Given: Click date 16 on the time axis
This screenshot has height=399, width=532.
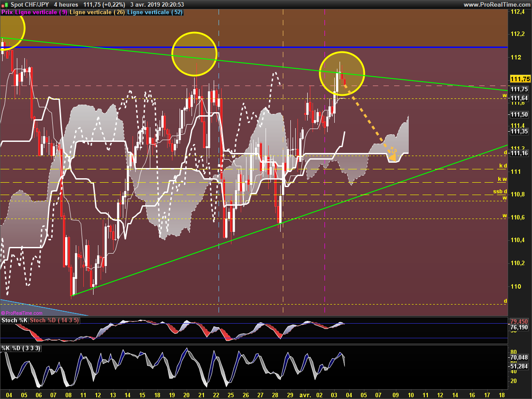Looking at the screenshot, I should click(473, 394).
